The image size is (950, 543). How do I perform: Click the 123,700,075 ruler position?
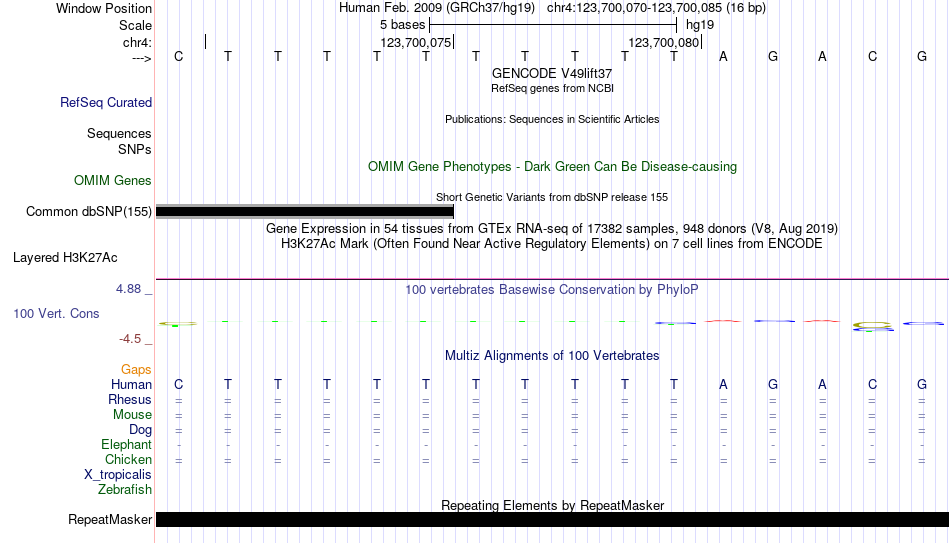[416, 42]
